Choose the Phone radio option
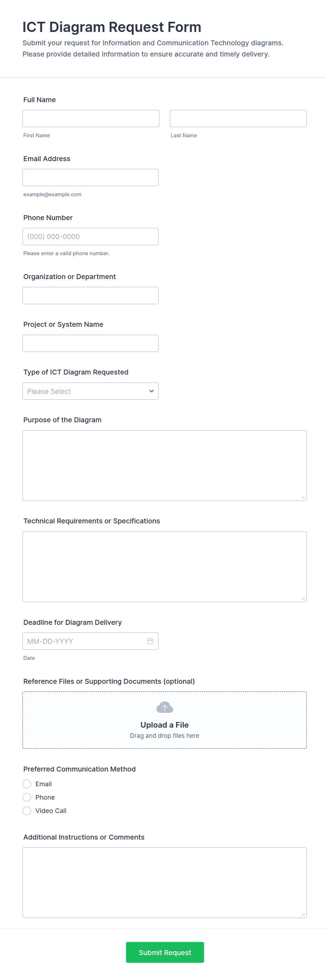Screen dimensions: 326x980 tap(27, 797)
